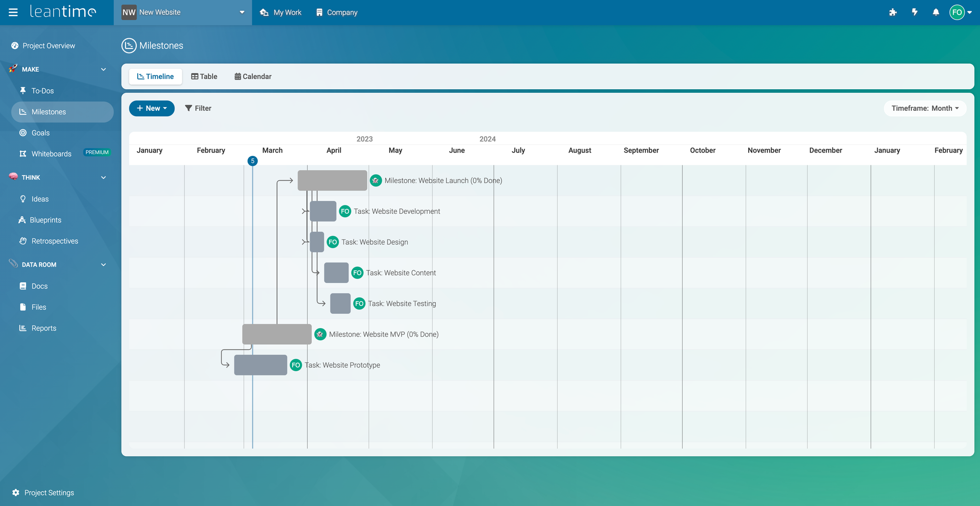Open the Filter options

(x=198, y=108)
